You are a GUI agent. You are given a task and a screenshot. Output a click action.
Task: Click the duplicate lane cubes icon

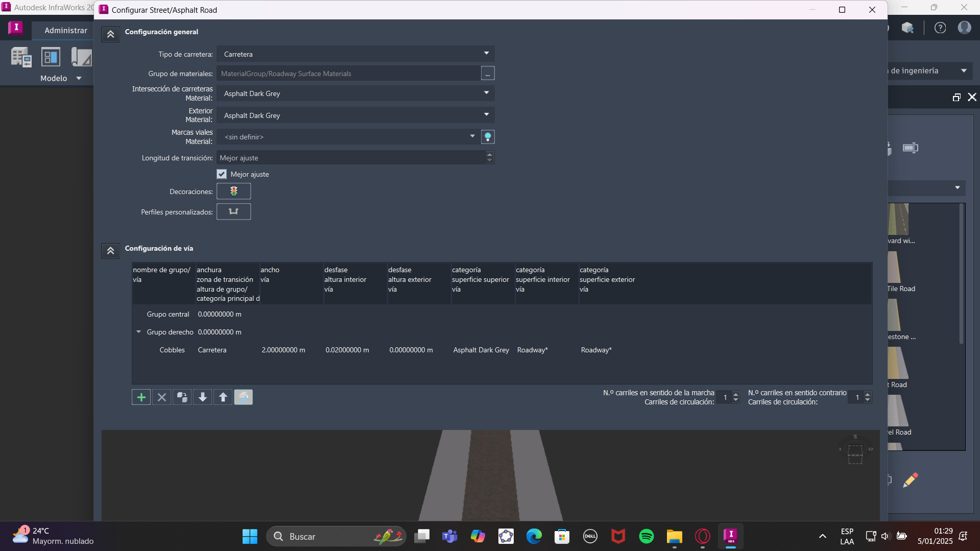[182, 397]
